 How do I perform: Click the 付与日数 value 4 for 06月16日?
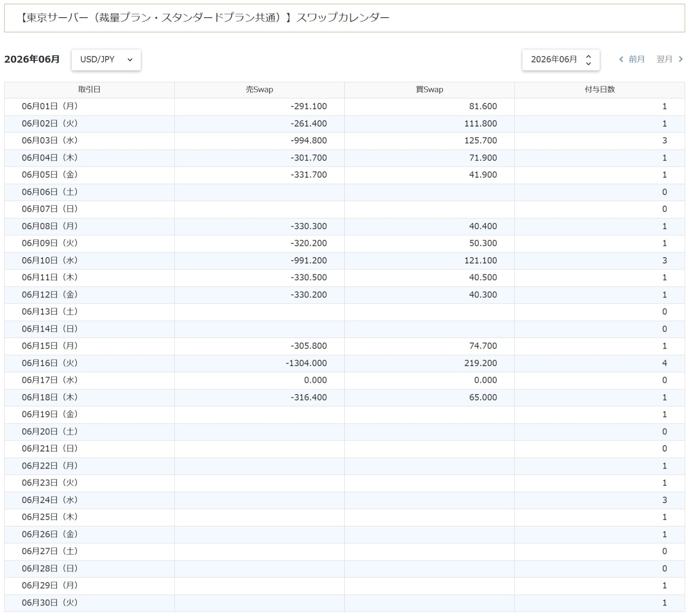(664, 363)
